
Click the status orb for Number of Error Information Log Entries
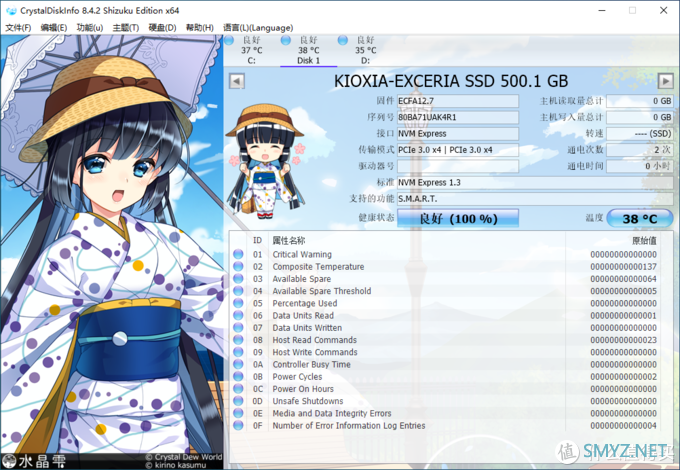click(x=238, y=426)
